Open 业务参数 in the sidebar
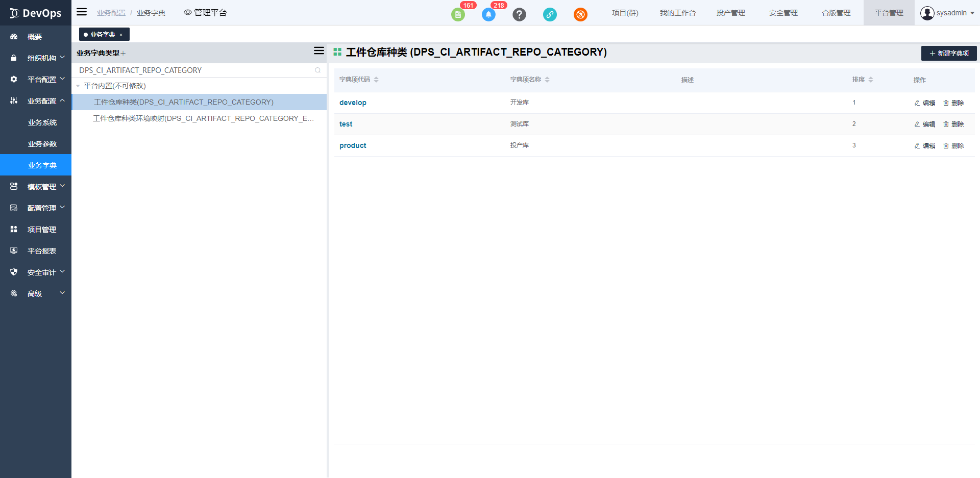This screenshot has height=478, width=980. [42, 144]
